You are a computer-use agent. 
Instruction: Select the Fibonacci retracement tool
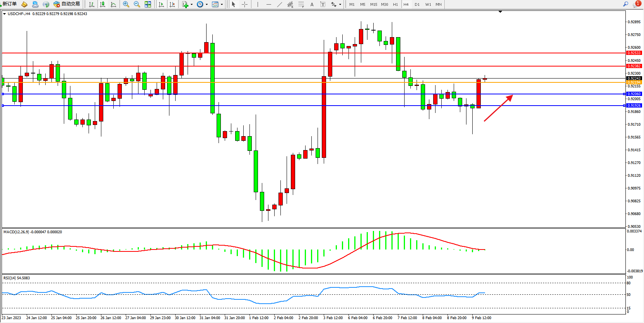(301, 4)
